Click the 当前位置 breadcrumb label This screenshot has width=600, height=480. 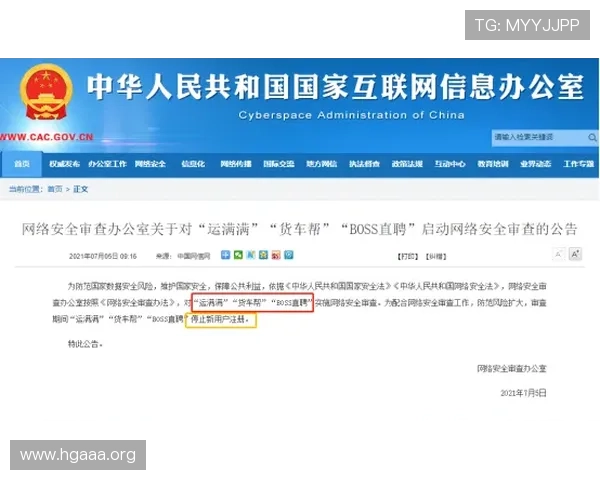[x=25, y=189]
